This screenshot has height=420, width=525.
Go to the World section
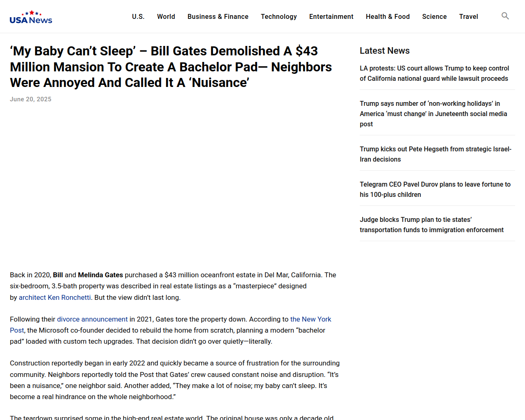pos(166,16)
